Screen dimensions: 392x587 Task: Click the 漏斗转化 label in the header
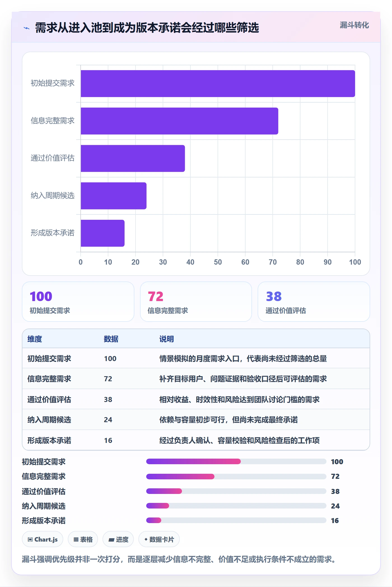tap(354, 25)
